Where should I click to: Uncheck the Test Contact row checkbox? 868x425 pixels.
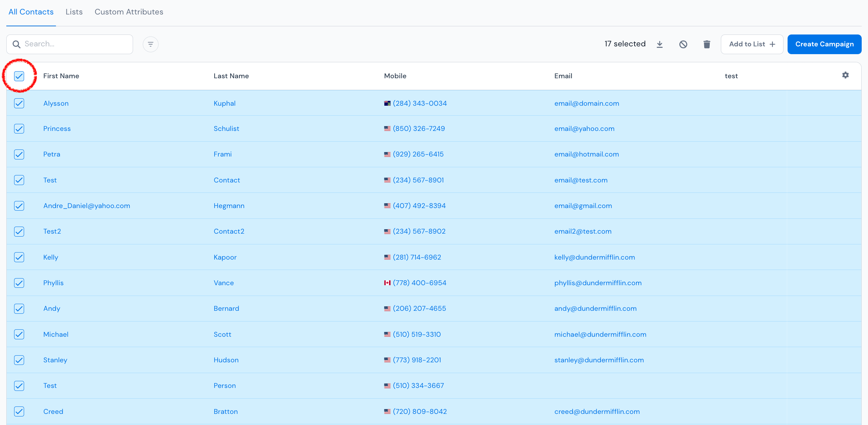click(19, 180)
